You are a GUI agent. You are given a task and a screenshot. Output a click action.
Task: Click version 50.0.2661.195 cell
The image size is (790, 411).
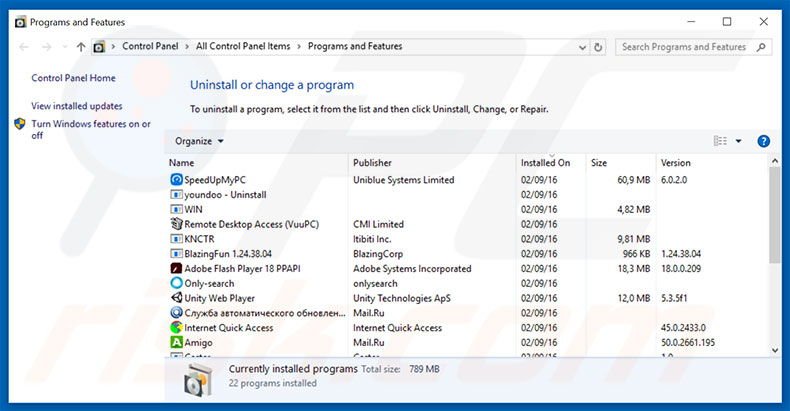pos(688,342)
